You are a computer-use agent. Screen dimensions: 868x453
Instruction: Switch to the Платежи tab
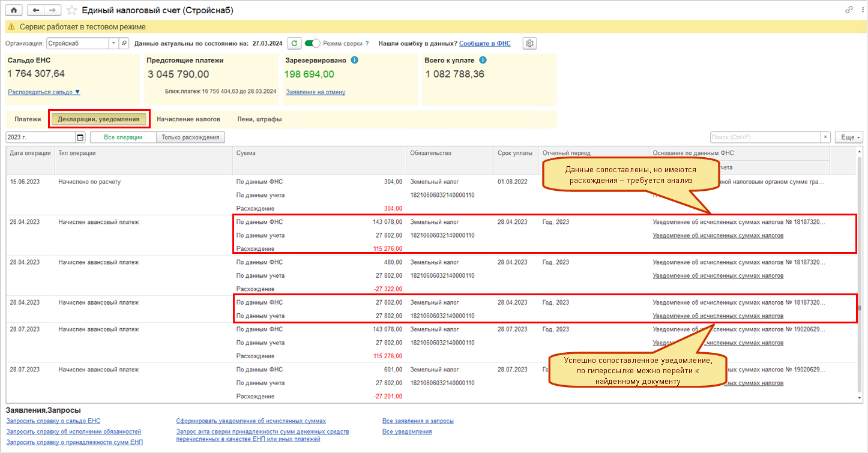[28, 119]
